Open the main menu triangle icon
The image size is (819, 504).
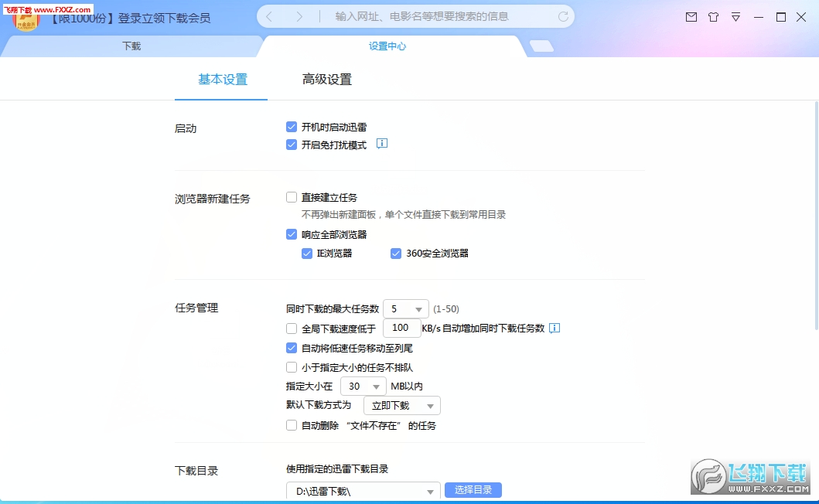(735, 16)
